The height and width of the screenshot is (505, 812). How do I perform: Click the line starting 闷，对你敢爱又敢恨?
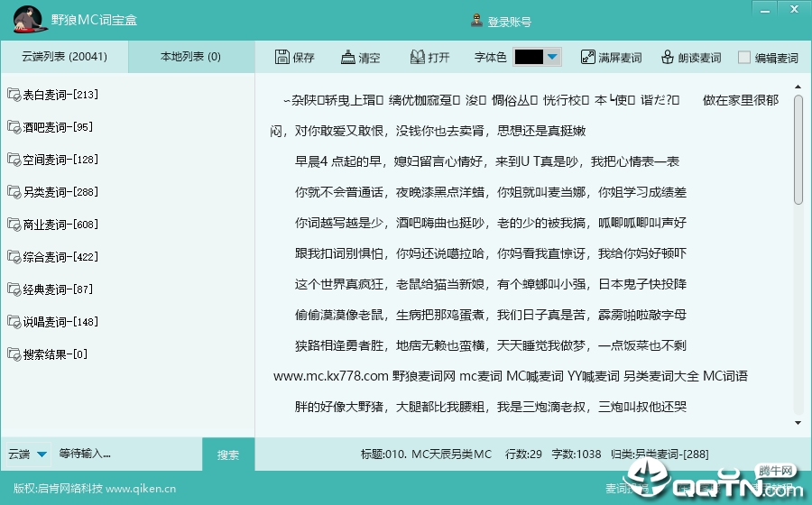coord(428,131)
